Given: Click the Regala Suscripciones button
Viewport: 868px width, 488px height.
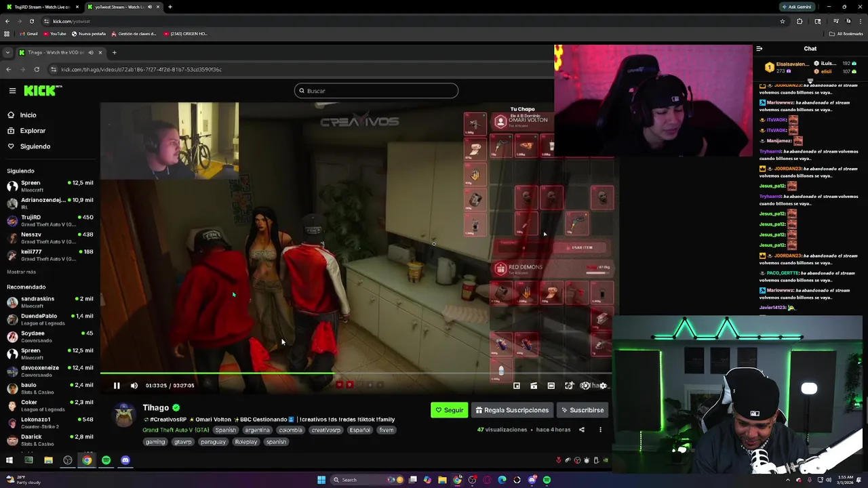Looking at the screenshot, I should [512, 410].
